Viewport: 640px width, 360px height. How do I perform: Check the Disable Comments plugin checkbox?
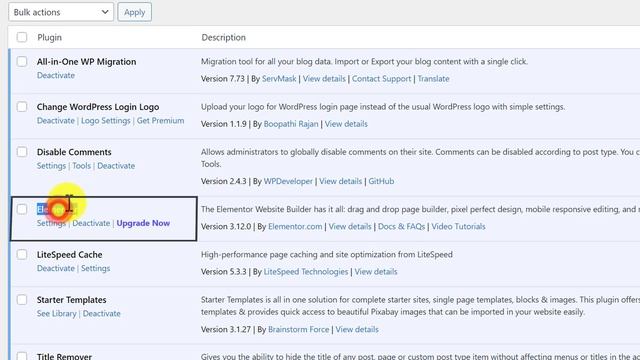click(22, 152)
